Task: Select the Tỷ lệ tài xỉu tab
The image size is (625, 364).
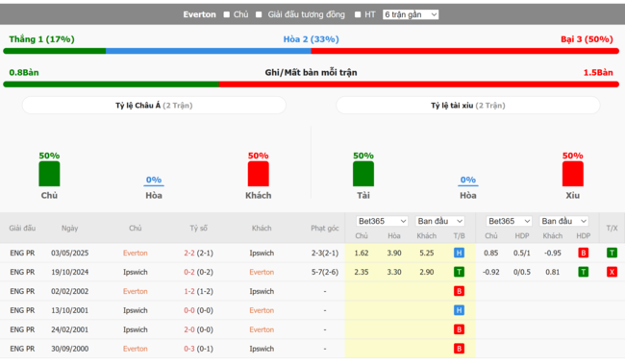Action: coord(468,106)
